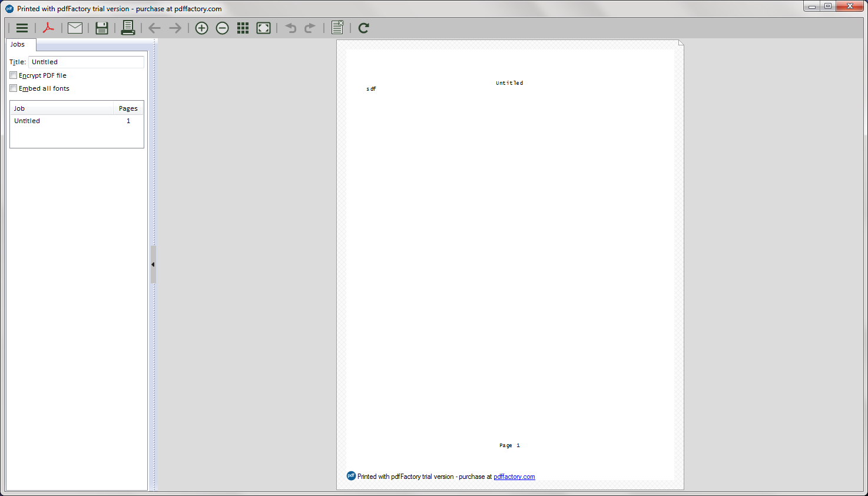This screenshot has height=496, width=868.
Task: Zoom out with minus circle icon
Action: 222,28
